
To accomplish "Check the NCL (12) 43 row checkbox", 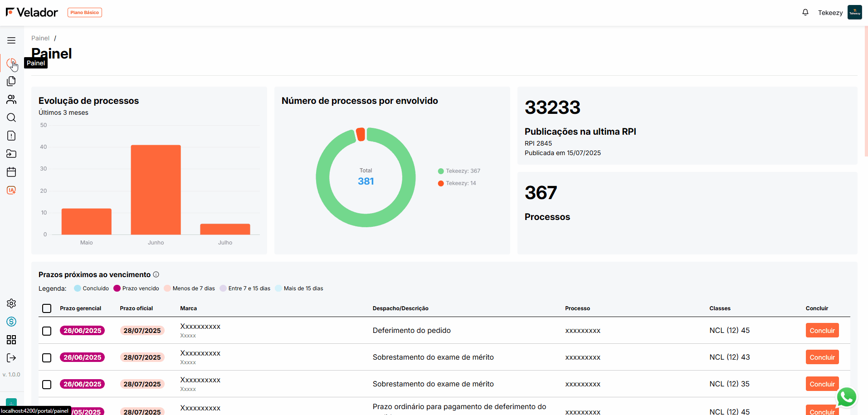I will coord(47,358).
